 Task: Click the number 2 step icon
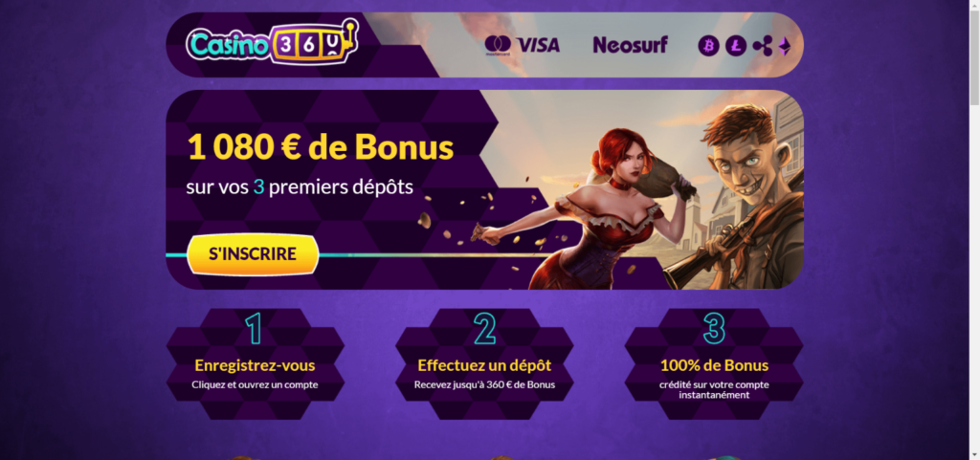pos(484,328)
